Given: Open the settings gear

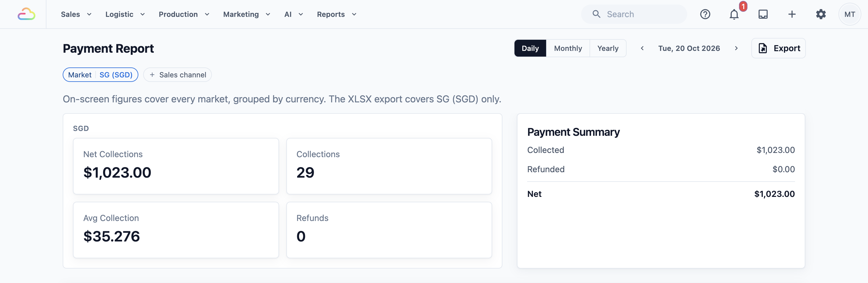Looking at the screenshot, I should click(x=821, y=14).
